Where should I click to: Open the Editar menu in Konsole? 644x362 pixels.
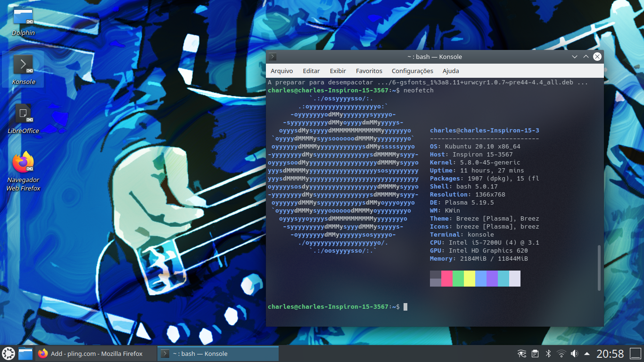(x=311, y=71)
